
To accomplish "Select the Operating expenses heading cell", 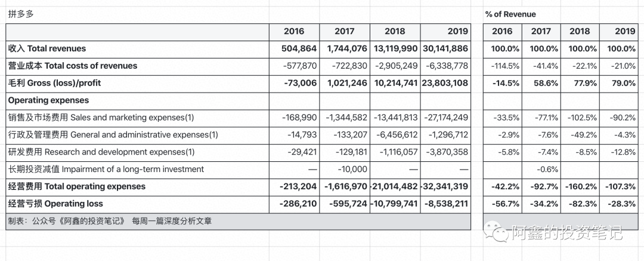I will pyautogui.click(x=48, y=100).
